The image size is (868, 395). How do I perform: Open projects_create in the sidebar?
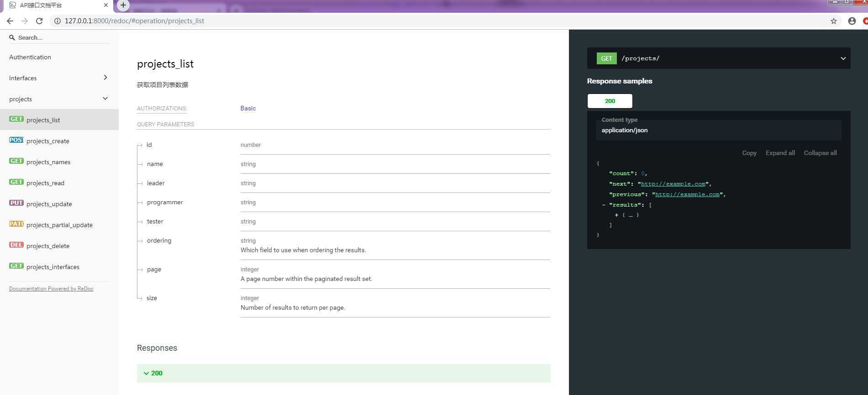tap(48, 141)
